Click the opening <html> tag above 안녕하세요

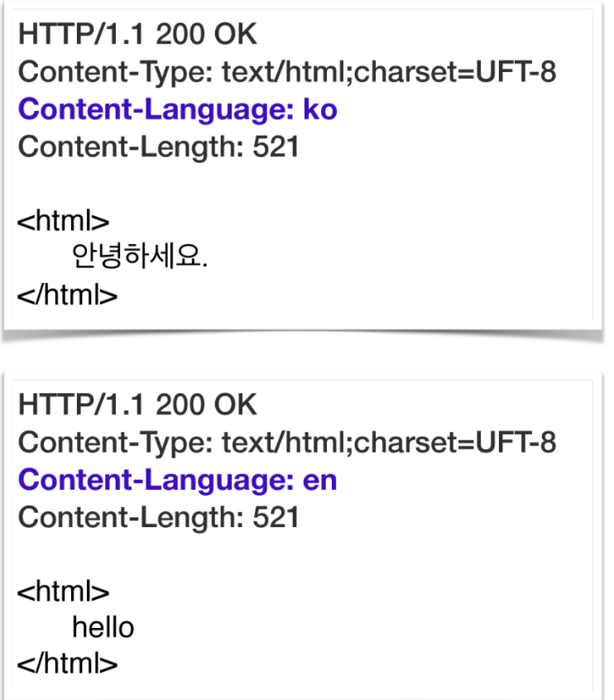click(64, 222)
